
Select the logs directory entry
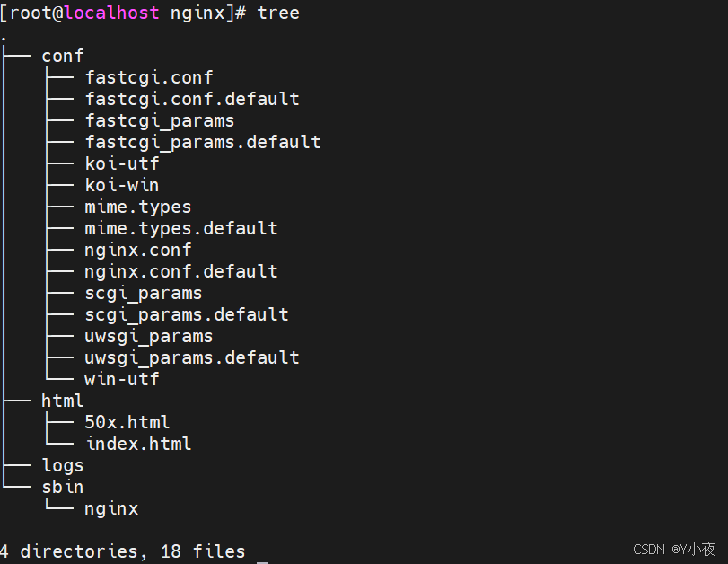tap(63, 466)
